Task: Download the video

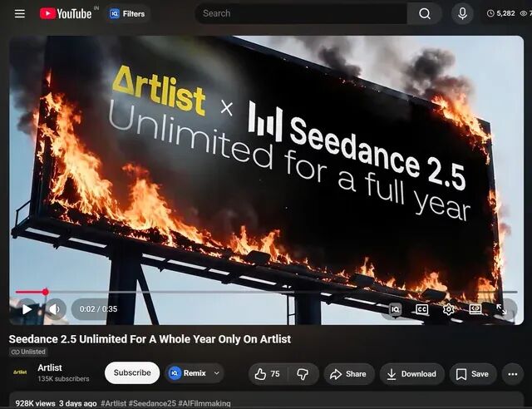Action: (x=412, y=374)
